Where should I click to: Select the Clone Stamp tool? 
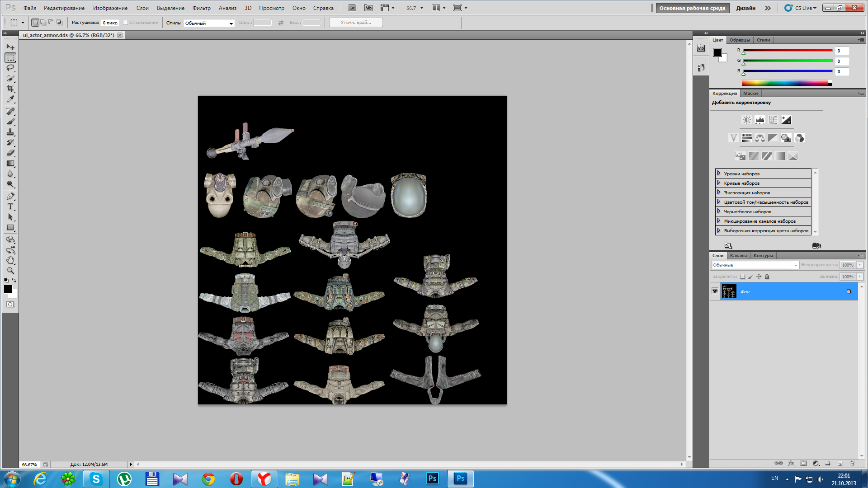pos(10,132)
